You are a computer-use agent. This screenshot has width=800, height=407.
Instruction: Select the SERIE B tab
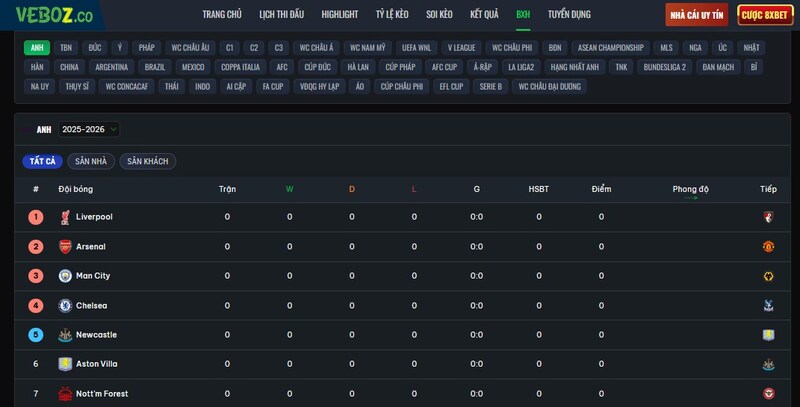point(490,86)
